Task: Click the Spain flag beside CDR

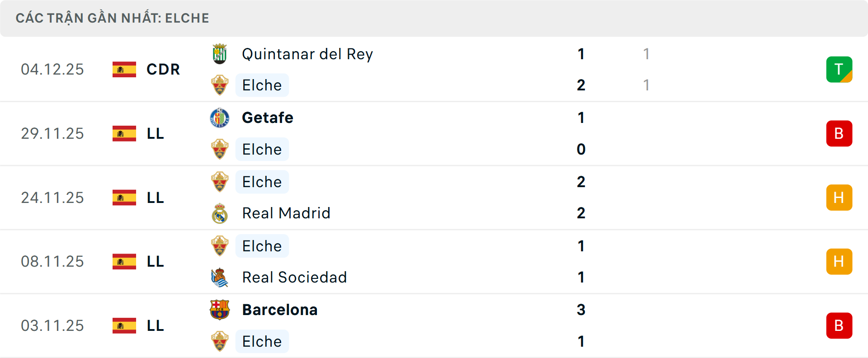Action: pos(124,70)
